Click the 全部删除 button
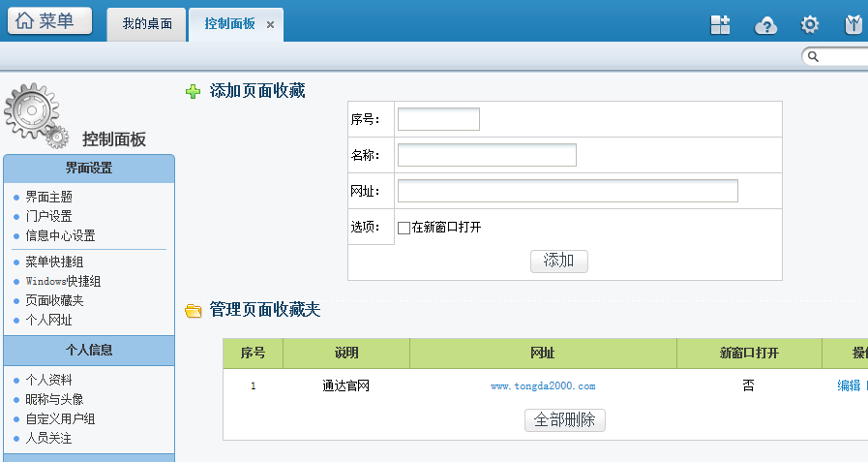This screenshot has width=868, height=462. coord(565,420)
